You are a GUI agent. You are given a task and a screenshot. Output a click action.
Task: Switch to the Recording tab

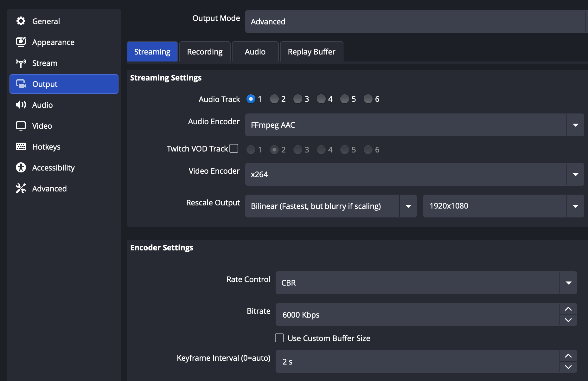pyautogui.click(x=205, y=52)
